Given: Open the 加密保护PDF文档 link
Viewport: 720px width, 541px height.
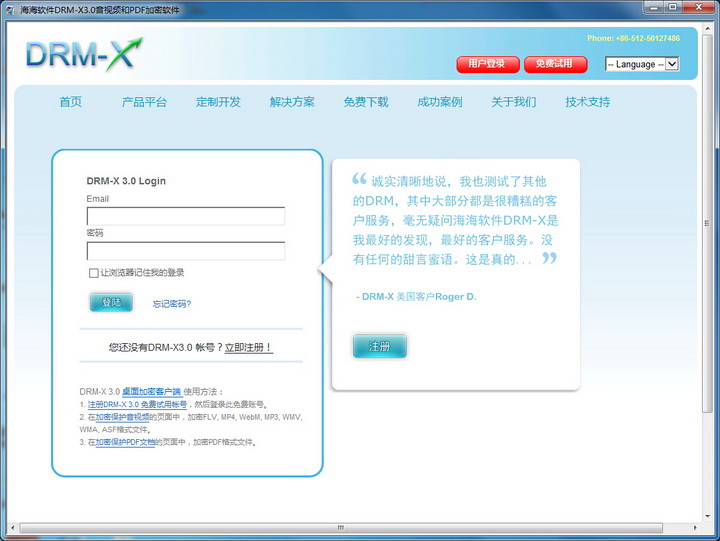Looking at the screenshot, I should [125, 442].
